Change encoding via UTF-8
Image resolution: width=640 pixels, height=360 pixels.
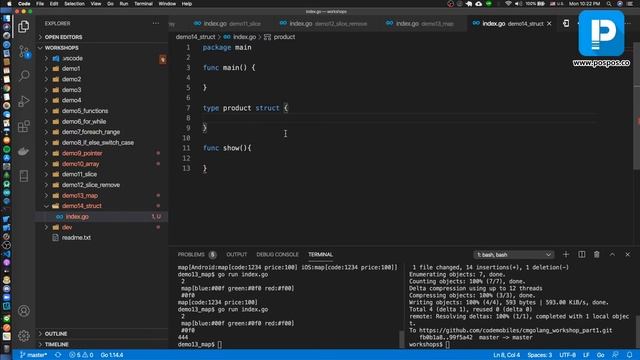pyautogui.click(x=567, y=355)
